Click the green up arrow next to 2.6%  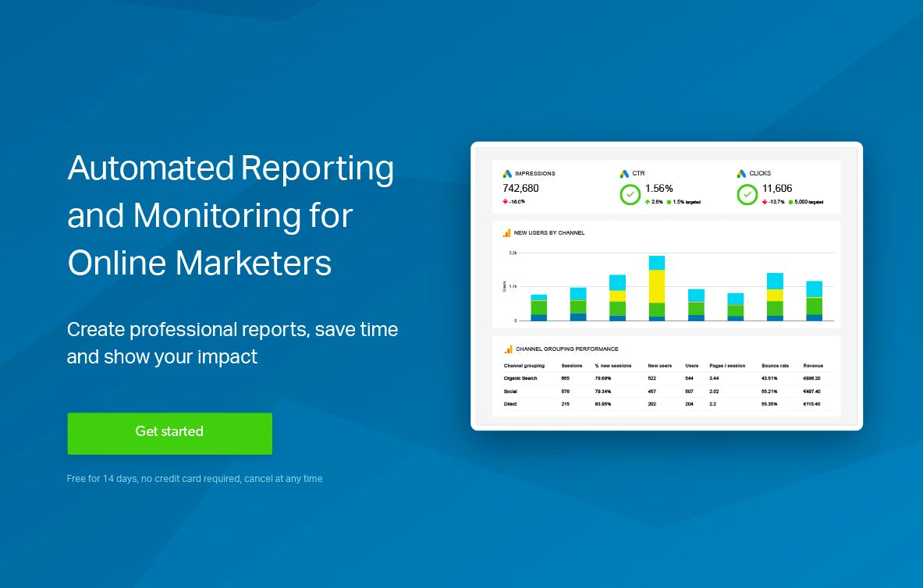648,202
